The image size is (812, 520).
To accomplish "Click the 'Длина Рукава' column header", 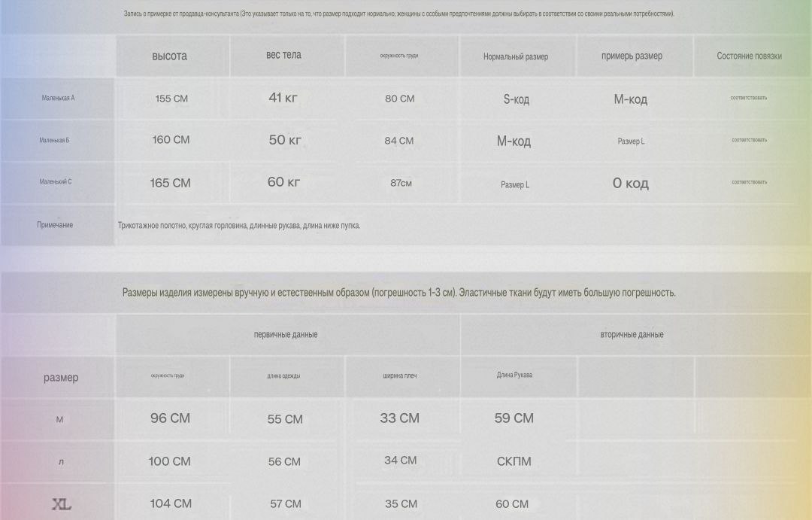I will (514, 375).
